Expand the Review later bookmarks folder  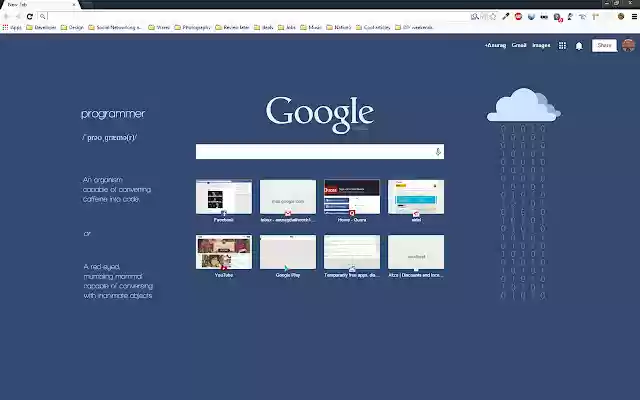tap(232, 27)
